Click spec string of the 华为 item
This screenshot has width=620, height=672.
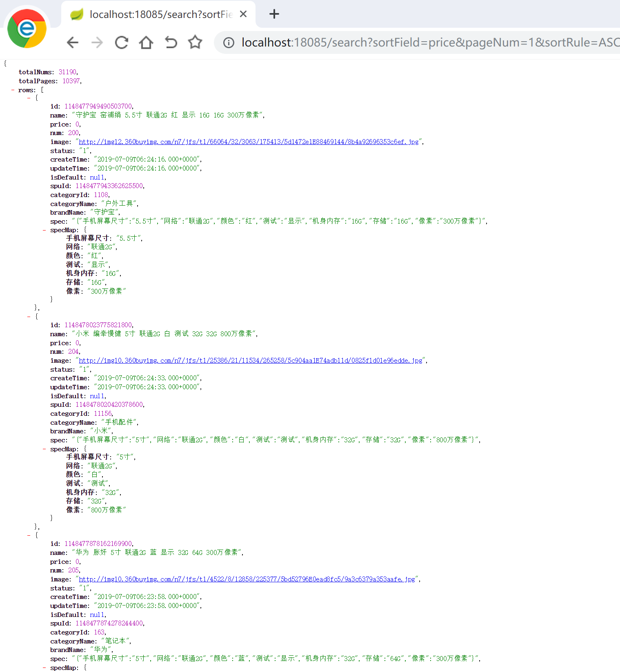click(276, 659)
